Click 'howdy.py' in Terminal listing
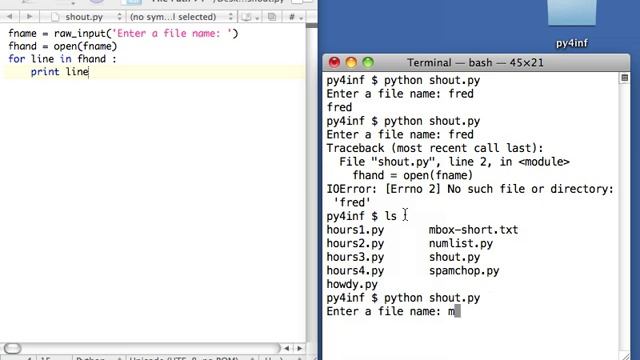This screenshot has height=360, width=640. (x=352, y=284)
